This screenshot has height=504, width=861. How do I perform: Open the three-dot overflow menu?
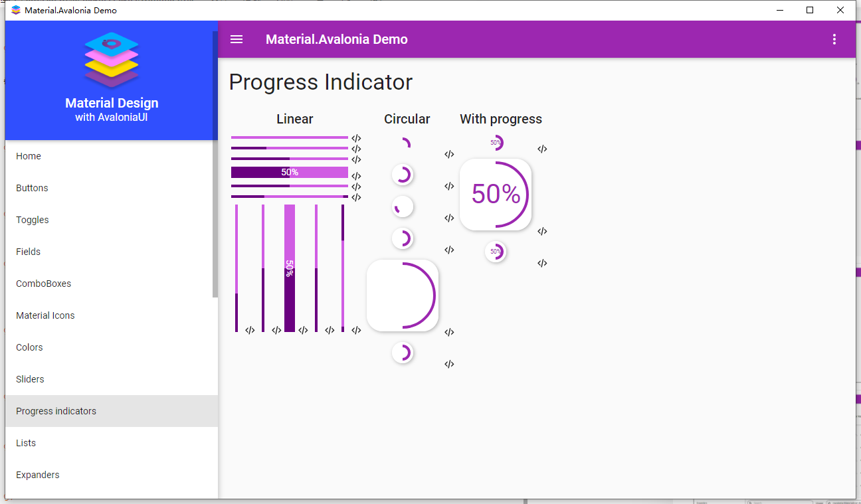[x=834, y=39]
